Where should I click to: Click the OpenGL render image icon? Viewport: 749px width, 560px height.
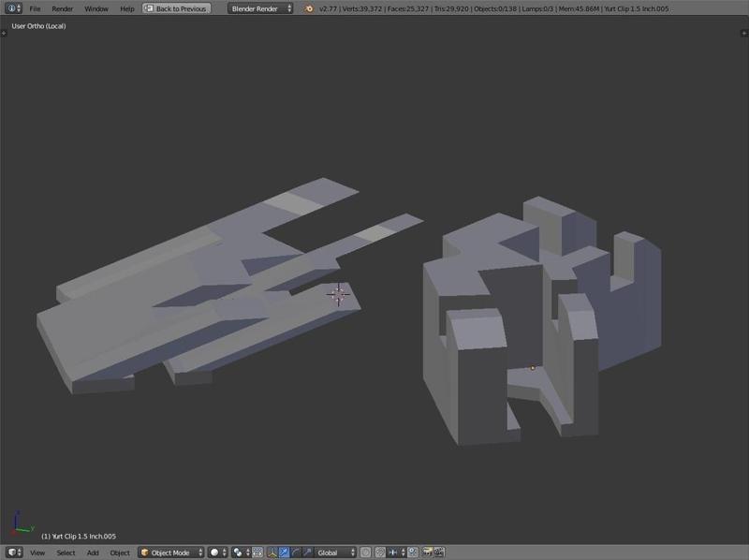pyautogui.click(x=428, y=553)
